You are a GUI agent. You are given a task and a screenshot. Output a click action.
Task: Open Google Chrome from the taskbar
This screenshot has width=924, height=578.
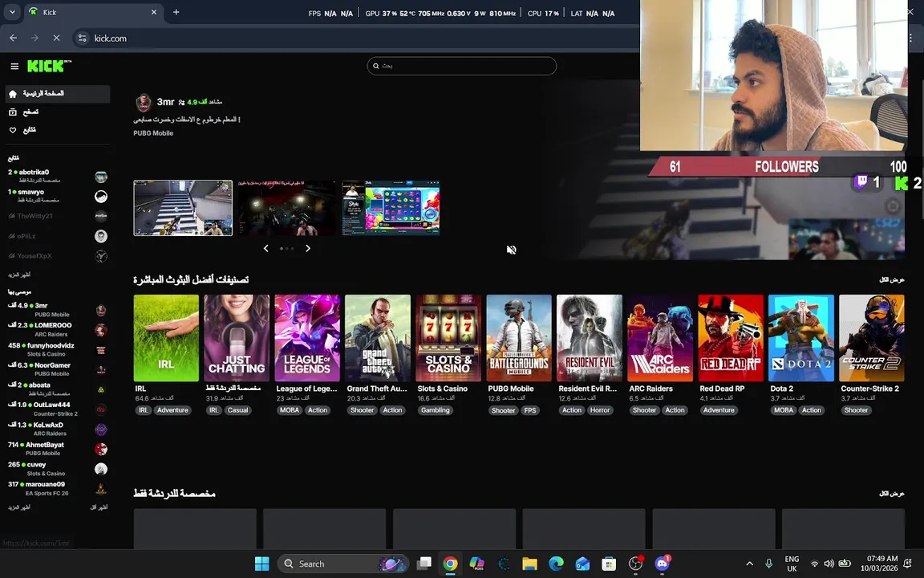450,564
